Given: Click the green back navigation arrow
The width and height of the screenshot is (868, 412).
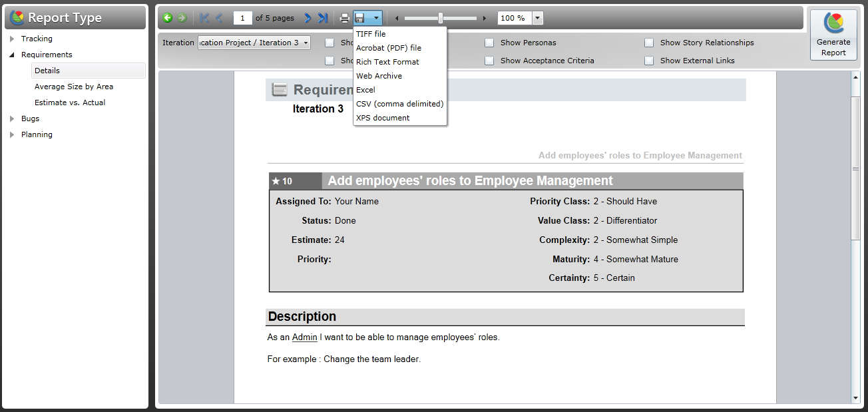Looking at the screenshot, I should tap(168, 18).
